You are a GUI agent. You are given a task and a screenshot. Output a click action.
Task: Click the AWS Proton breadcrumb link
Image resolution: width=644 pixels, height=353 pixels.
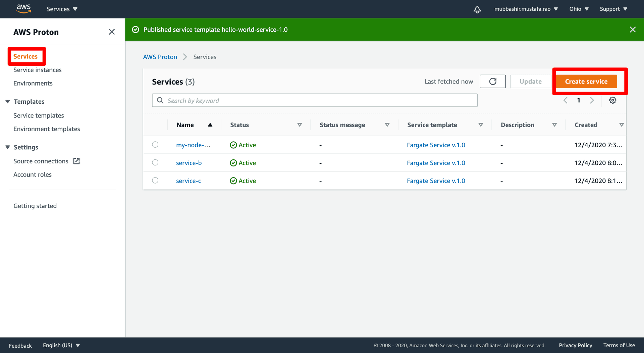(160, 57)
